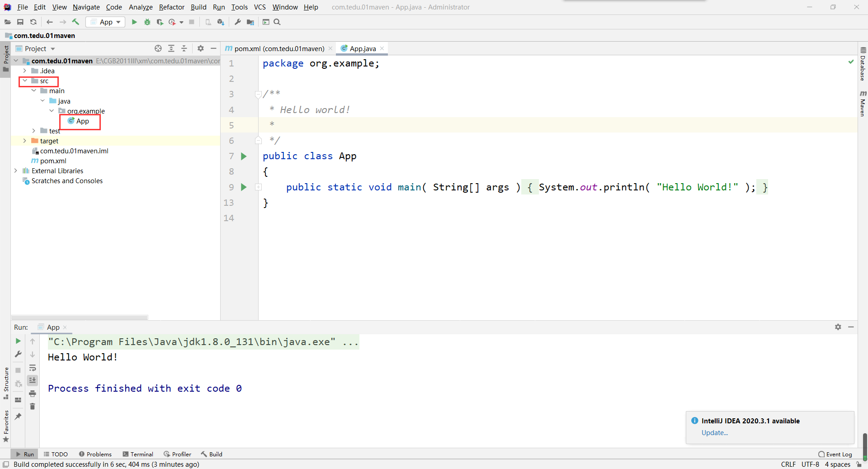Expand the target folder

point(25,141)
